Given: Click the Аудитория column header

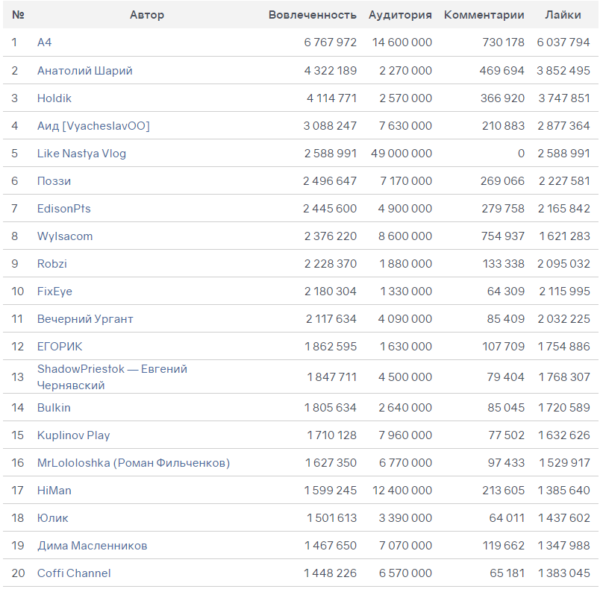Looking at the screenshot, I should pos(400,15).
